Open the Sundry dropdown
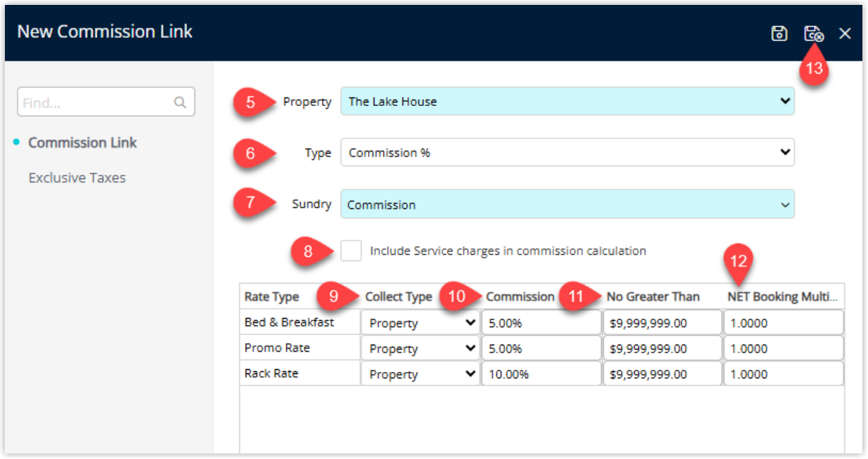The height and width of the screenshot is (459, 868). click(x=567, y=204)
